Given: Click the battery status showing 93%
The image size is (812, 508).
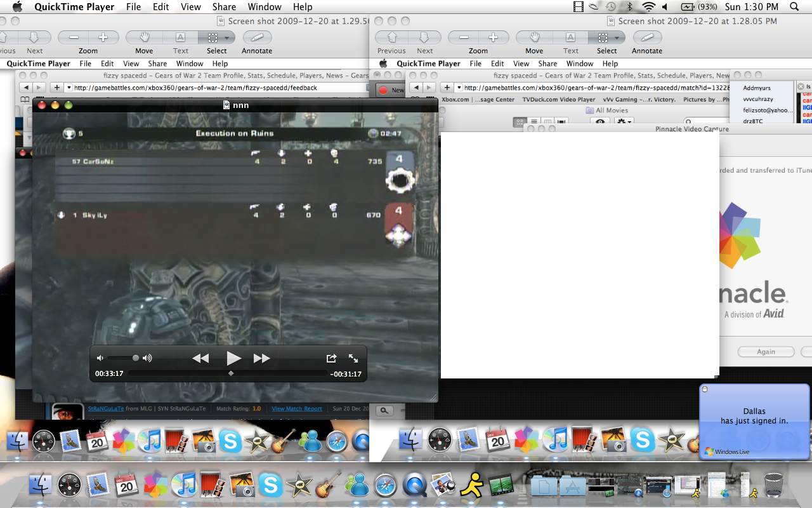Looking at the screenshot, I should click(x=699, y=7).
